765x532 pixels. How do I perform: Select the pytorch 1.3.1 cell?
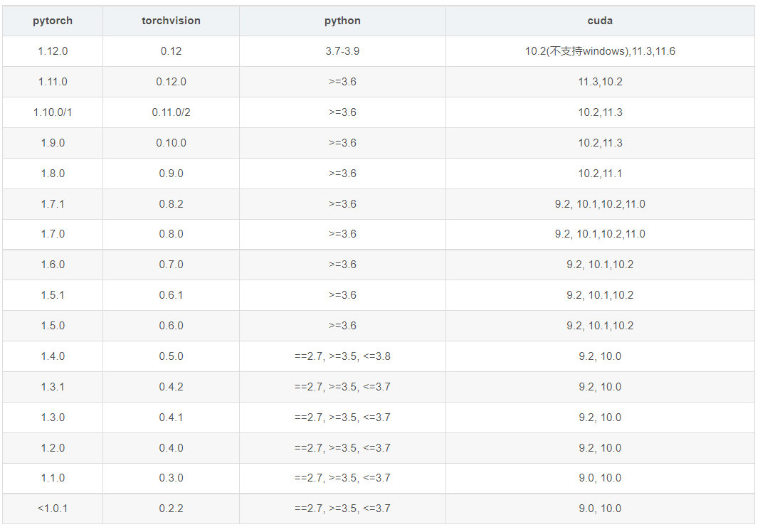[x=53, y=387]
